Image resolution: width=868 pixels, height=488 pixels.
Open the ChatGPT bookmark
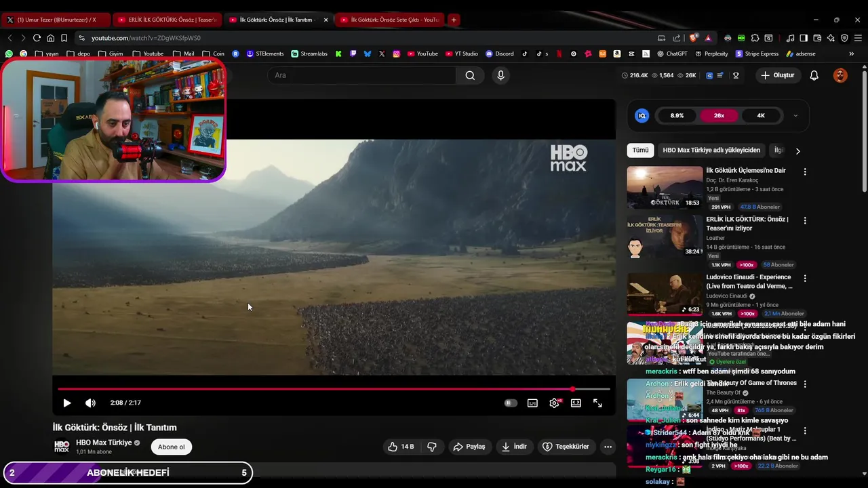[x=672, y=54]
